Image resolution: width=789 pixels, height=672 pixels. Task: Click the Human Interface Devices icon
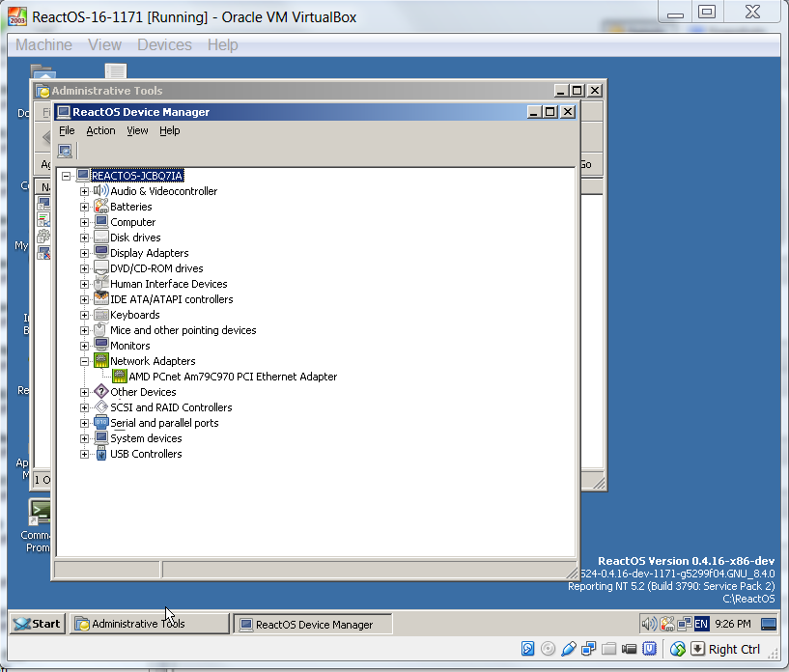101,284
